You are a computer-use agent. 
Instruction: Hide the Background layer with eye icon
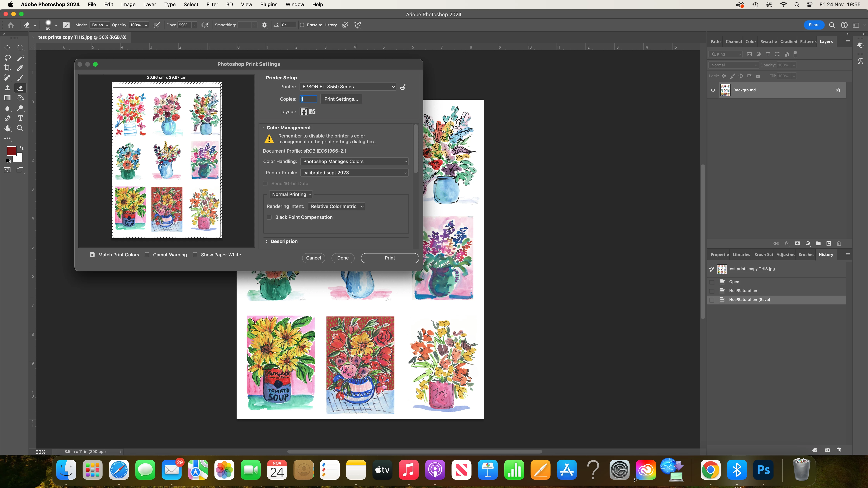[x=713, y=90]
